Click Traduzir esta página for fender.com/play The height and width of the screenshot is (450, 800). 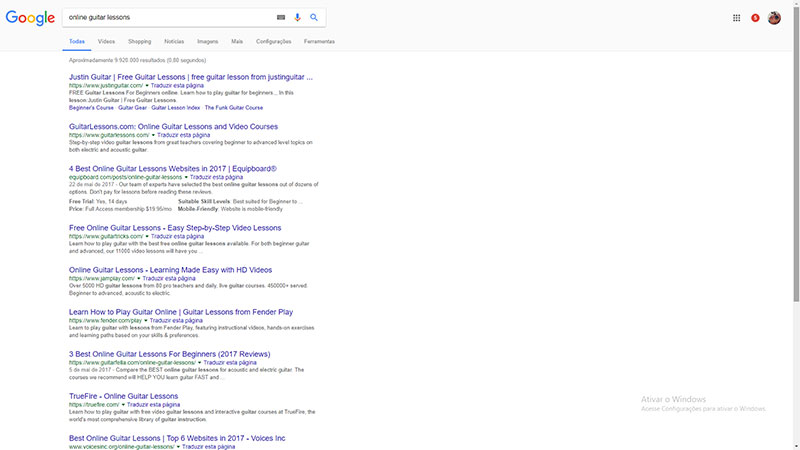(176, 321)
